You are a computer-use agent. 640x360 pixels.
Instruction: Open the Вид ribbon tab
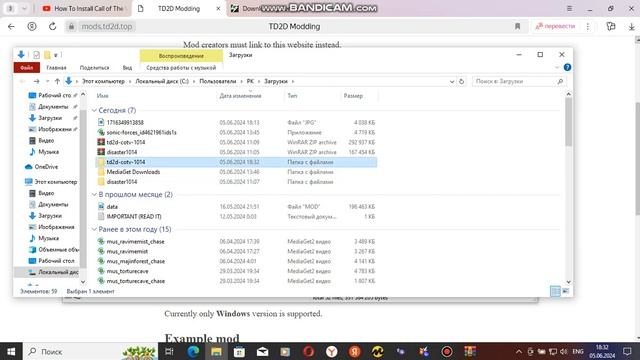click(x=127, y=68)
